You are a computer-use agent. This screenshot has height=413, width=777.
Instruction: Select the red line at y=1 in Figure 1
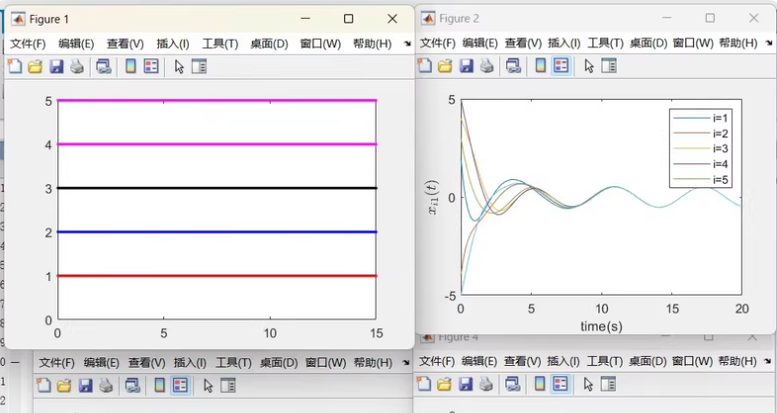point(217,276)
